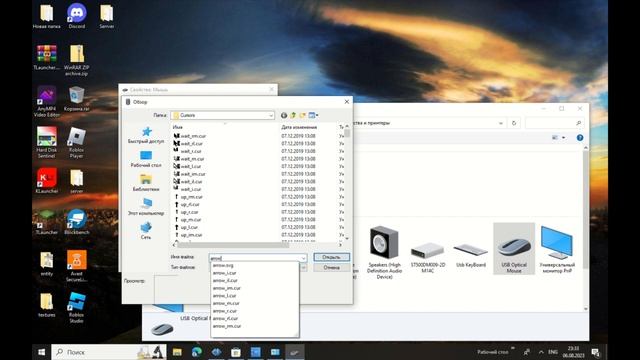
Task: Open notification center in system tray
Action: point(595,352)
